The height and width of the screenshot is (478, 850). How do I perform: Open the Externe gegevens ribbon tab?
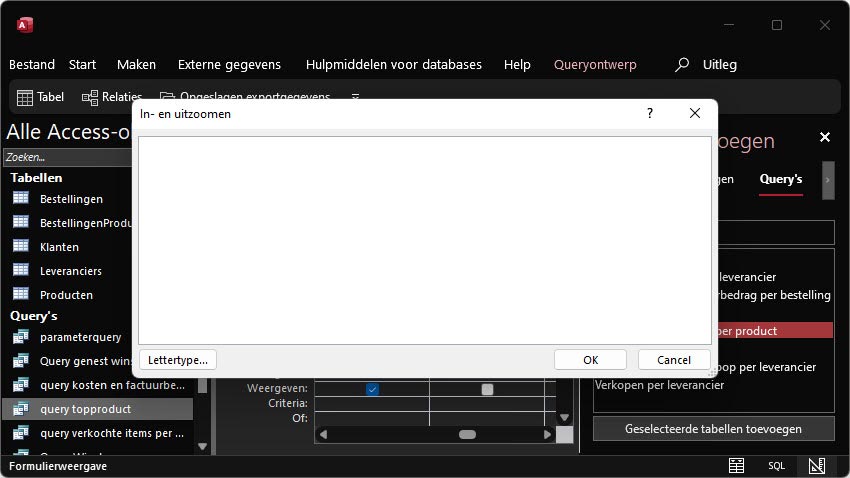[229, 65]
